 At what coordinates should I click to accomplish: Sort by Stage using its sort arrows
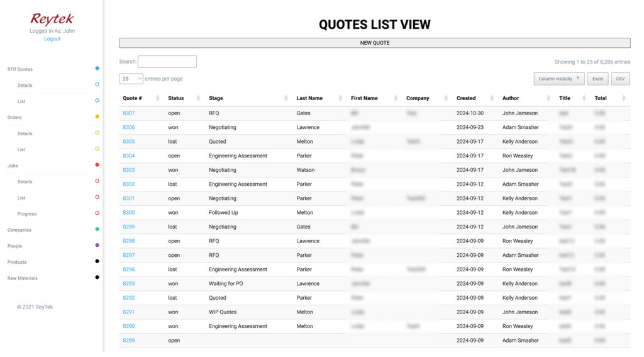pyautogui.click(x=286, y=98)
